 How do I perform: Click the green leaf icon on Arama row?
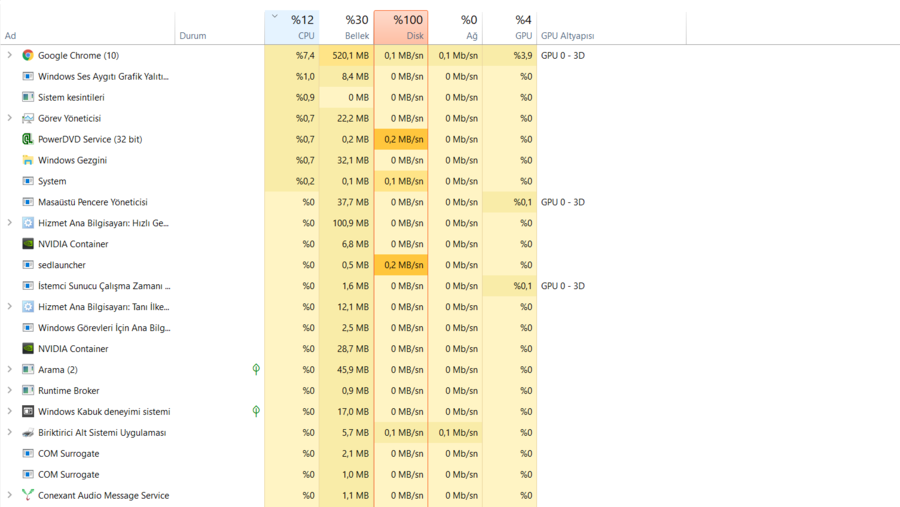click(x=256, y=369)
